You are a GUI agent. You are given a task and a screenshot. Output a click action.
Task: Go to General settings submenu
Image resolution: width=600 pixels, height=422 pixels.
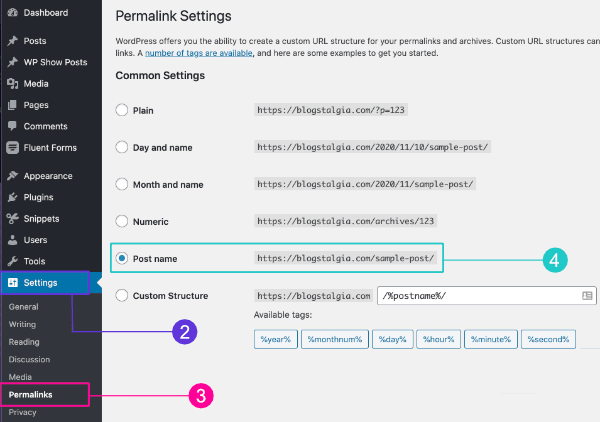coord(23,307)
